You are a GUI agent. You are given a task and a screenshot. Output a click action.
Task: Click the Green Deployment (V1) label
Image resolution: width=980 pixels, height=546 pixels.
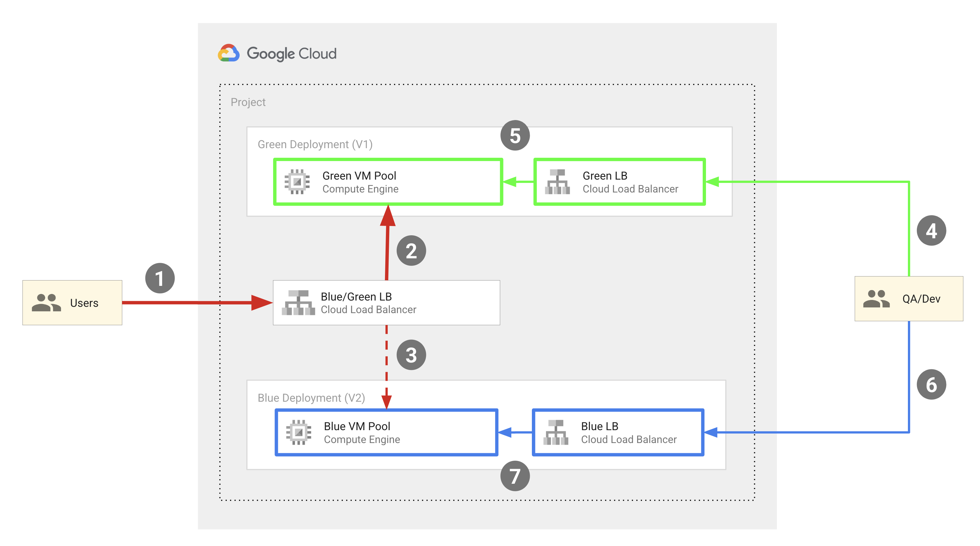coord(315,144)
